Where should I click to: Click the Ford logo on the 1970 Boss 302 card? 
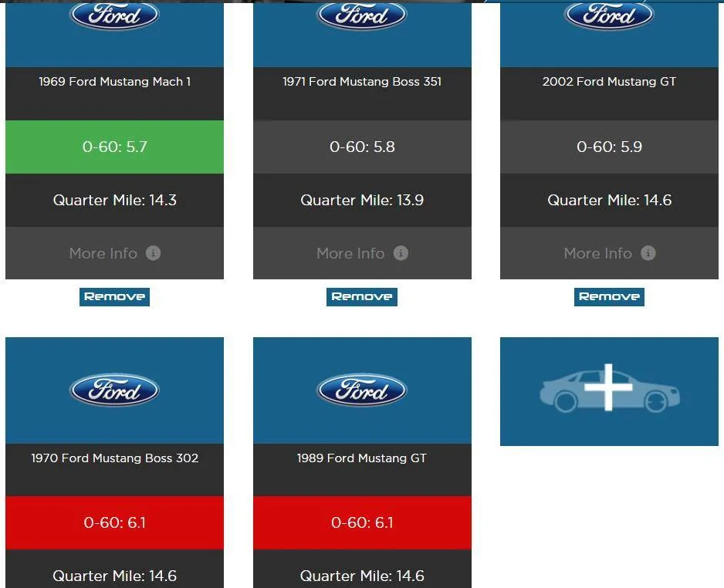[x=114, y=390]
